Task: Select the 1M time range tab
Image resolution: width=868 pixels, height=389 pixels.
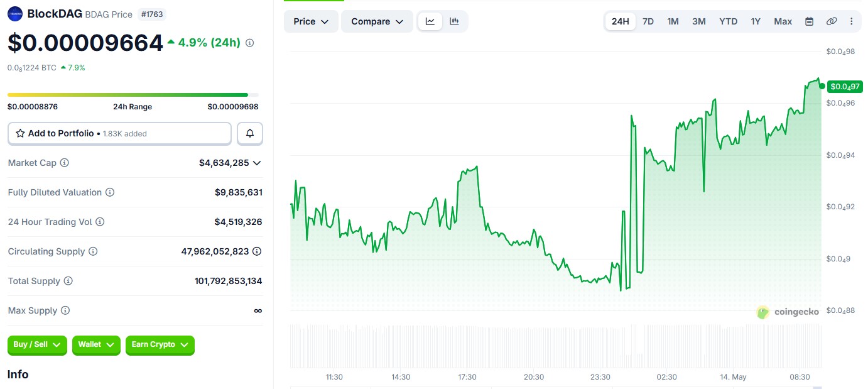Action: tap(673, 21)
